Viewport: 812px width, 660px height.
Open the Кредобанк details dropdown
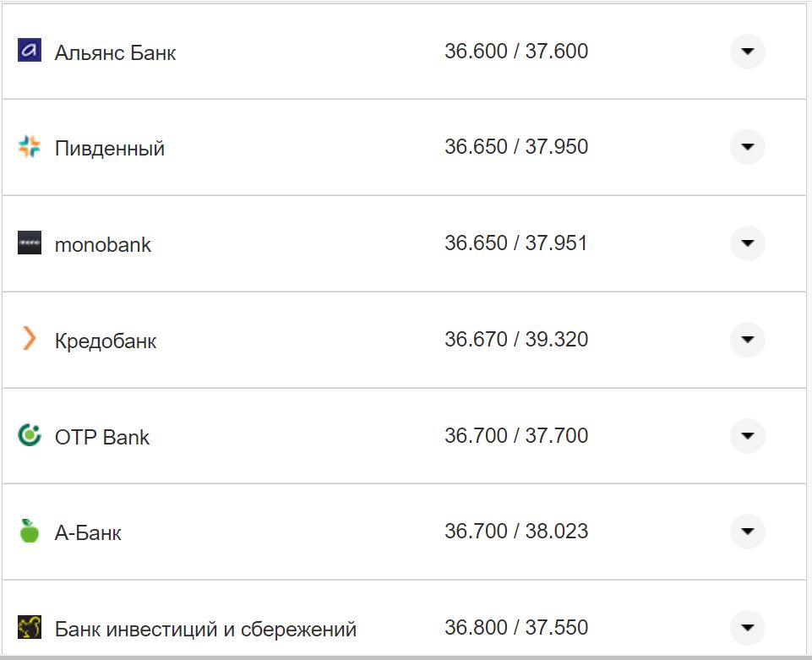[x=747, y=340]
